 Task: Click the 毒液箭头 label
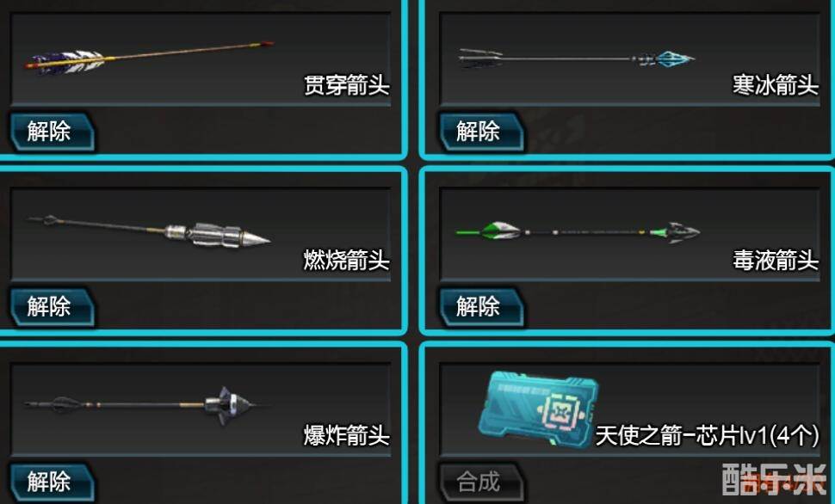pos(776,261)
